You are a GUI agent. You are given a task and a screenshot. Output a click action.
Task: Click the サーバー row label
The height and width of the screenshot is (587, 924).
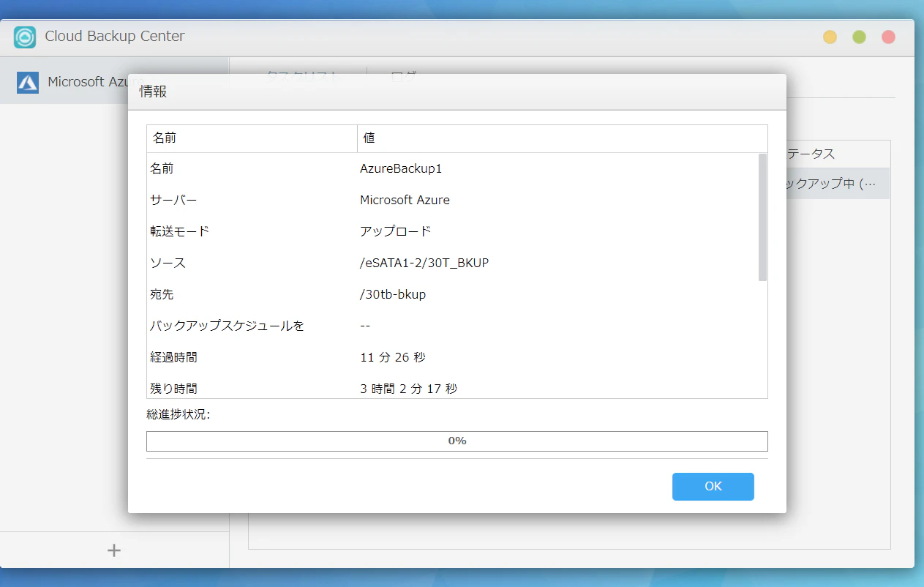point(173,200)
